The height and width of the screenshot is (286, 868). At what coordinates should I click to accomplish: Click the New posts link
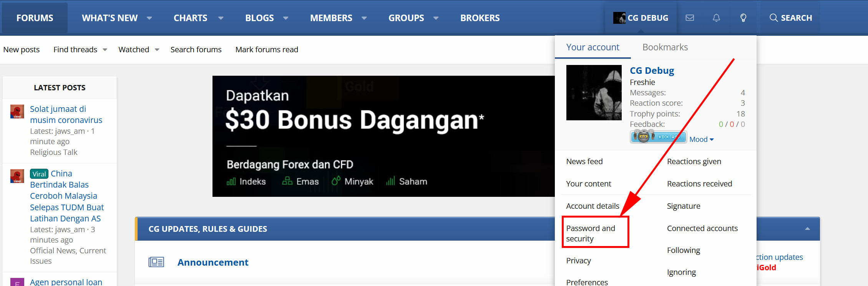22,50
